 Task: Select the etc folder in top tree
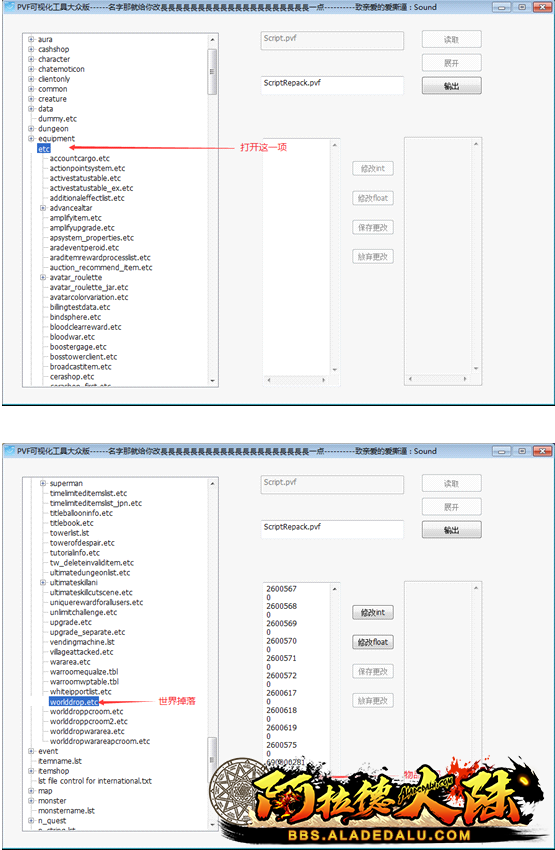point(44,149)
